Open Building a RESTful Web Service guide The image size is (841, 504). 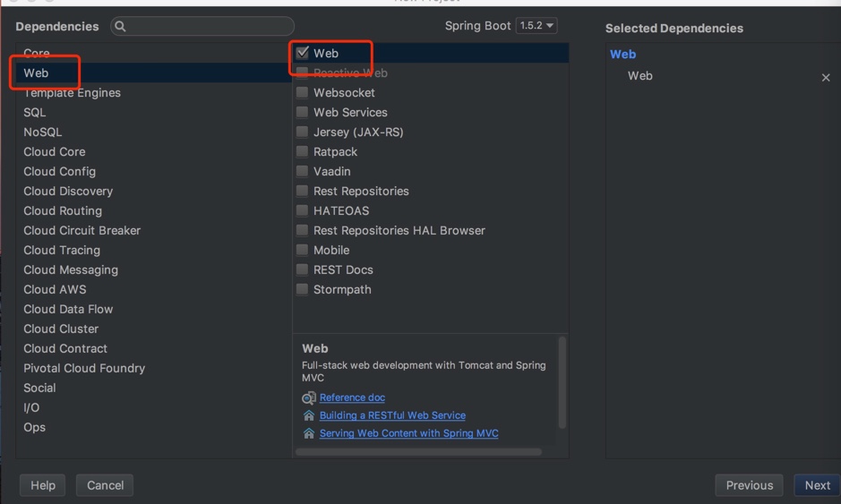tap(392, 415)
